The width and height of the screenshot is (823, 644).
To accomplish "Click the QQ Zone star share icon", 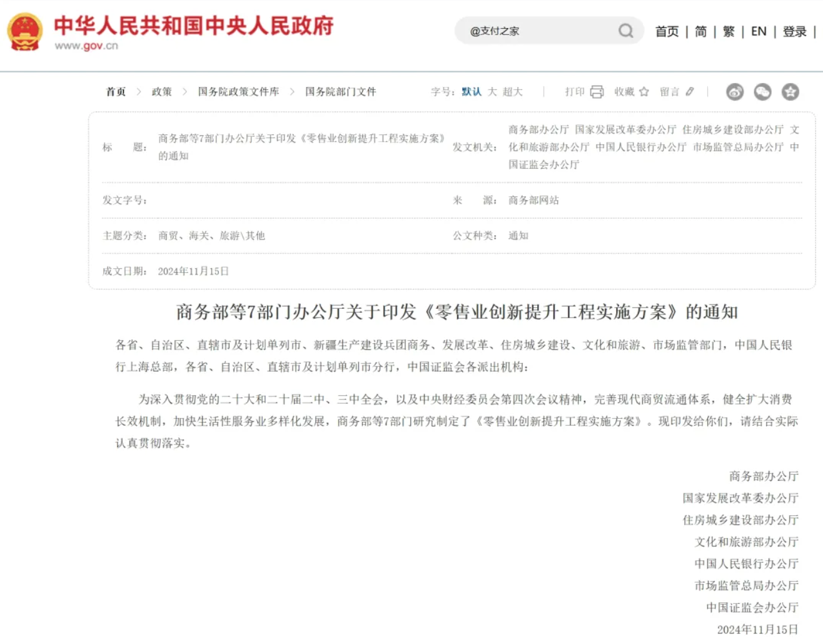I will [x=790, y=92].
